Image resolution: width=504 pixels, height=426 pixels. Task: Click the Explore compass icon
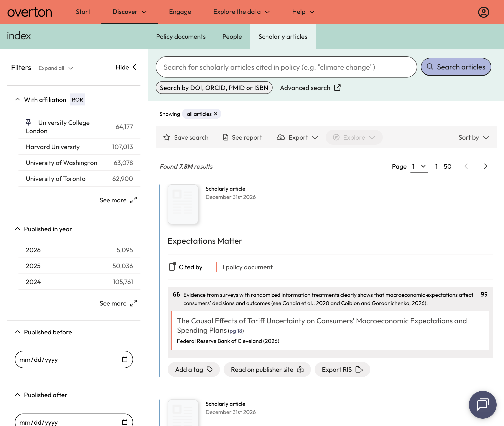336,137
